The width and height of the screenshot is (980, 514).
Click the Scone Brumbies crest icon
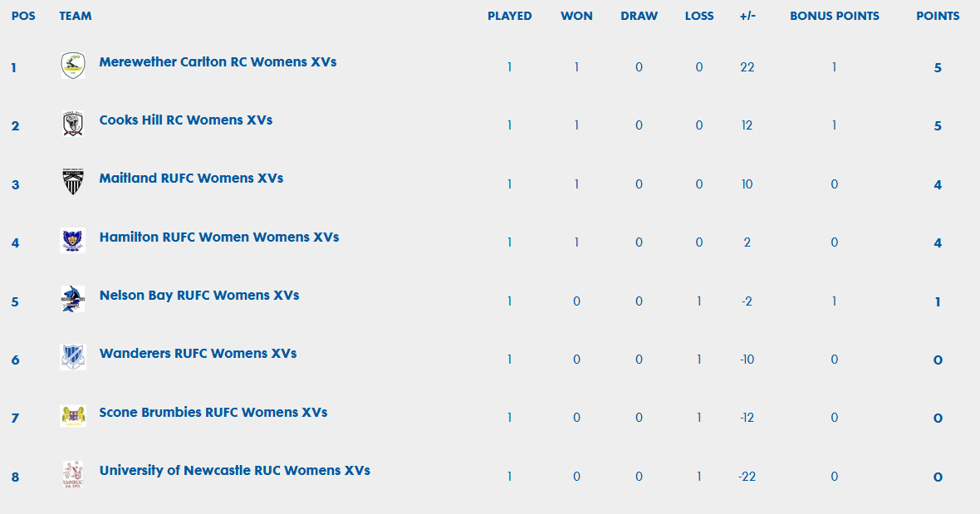click(x=72, y=416)
